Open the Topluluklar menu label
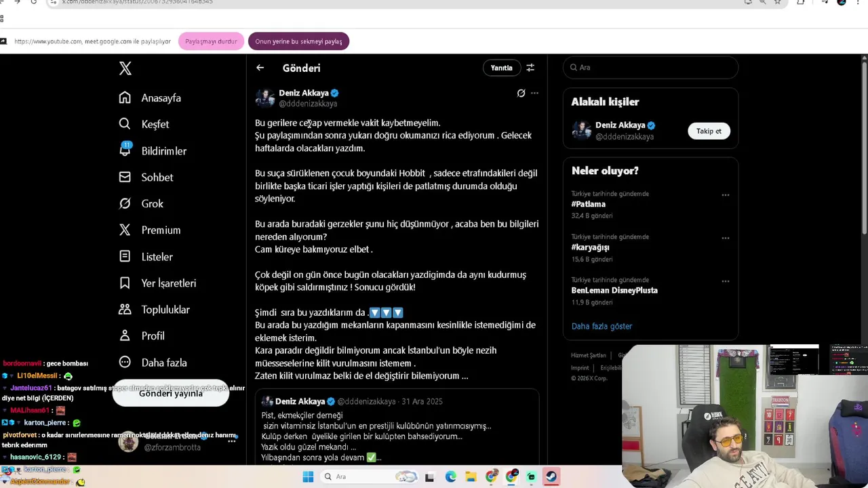The width and height of the screenshot is (868, 488). [165, 309]
